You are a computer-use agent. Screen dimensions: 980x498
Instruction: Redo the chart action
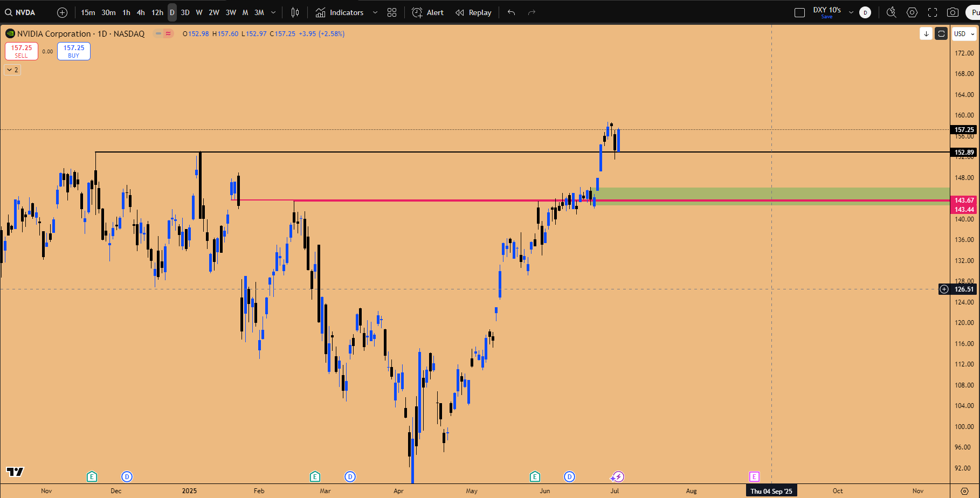point(532,12)
